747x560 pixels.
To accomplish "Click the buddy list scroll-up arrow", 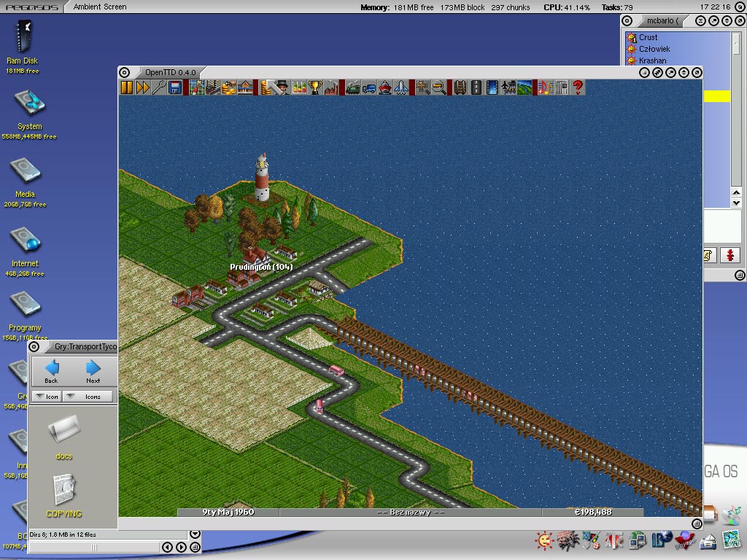I will point(737,192).
